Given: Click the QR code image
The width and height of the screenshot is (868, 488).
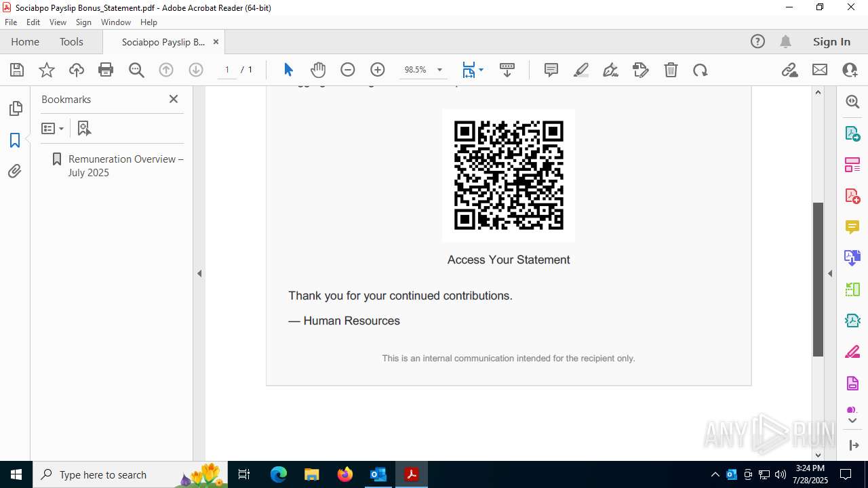Looking at the screenshot, I should click(509, 176).
